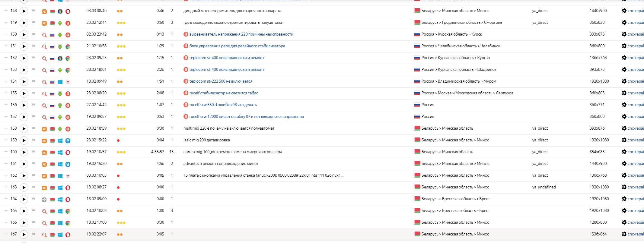
Task: Click the internal referral arrow icon in row 164
Action: [x=44, y=200]
